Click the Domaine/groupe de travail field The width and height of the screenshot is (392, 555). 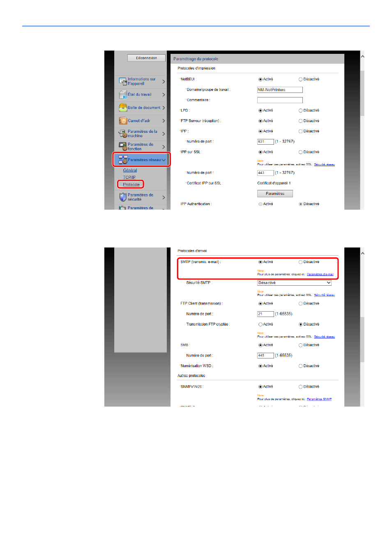tap(280, 90)
